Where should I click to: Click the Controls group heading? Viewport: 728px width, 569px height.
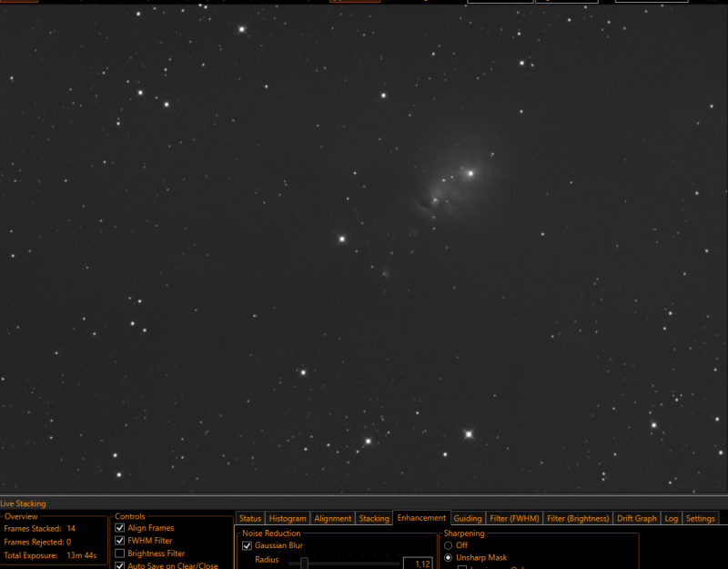(130, 516)
